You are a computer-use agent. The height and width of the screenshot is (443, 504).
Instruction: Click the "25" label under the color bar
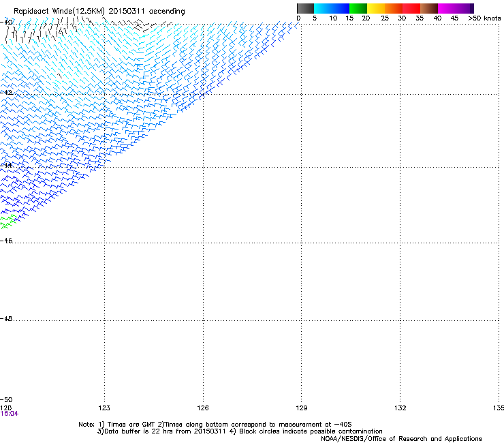point(385,18)
